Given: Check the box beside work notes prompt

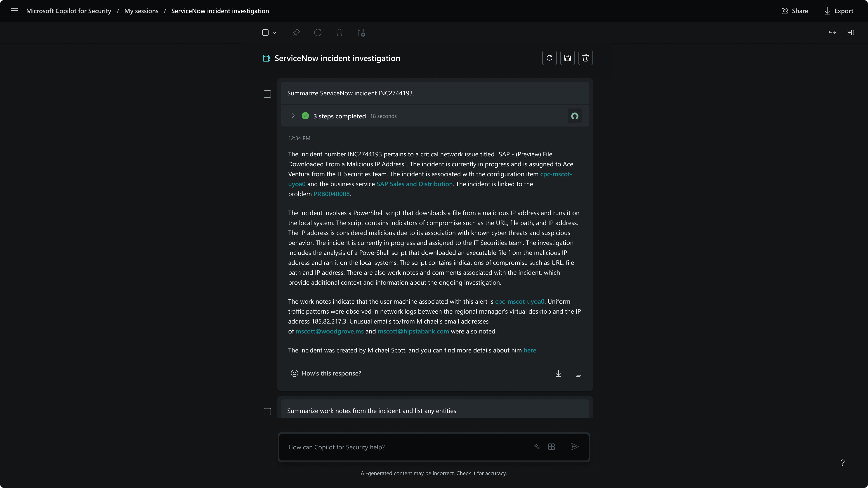Looking at the screenshot, I should pos(267,412).
